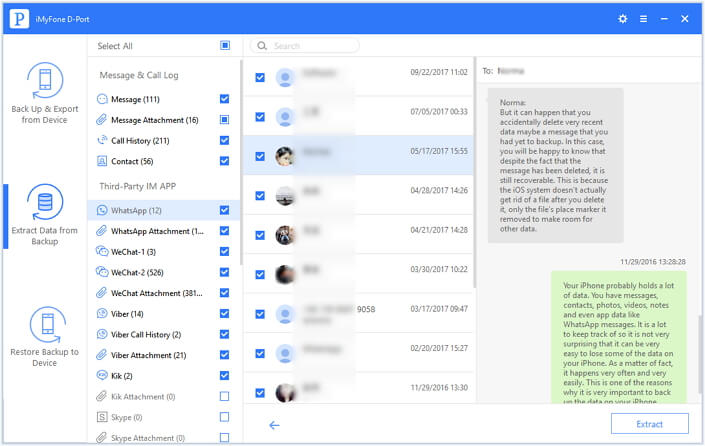Uncheck the Kik (2) checkbox
The width and height of the screenshot is (705, 446).
(x=224, y=375)
